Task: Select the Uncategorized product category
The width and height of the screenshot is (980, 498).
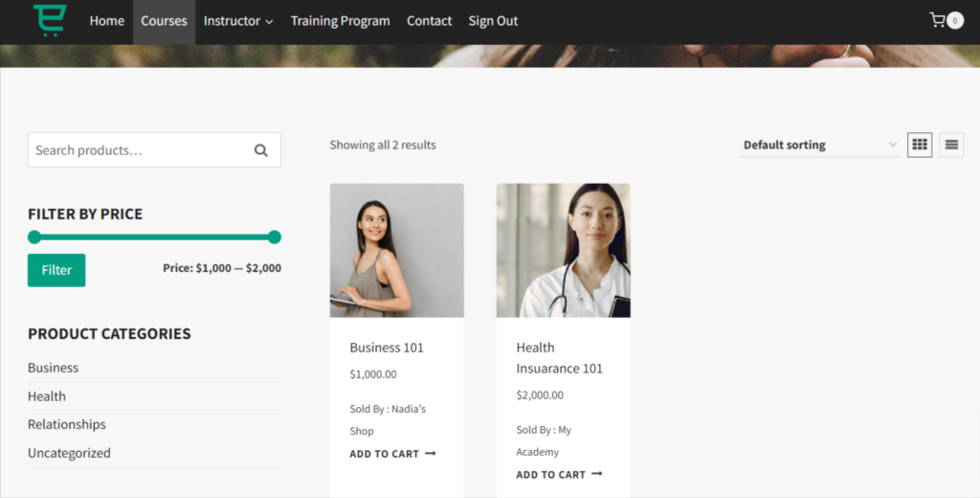Action: pyautogui.click(x=69, y=453)
